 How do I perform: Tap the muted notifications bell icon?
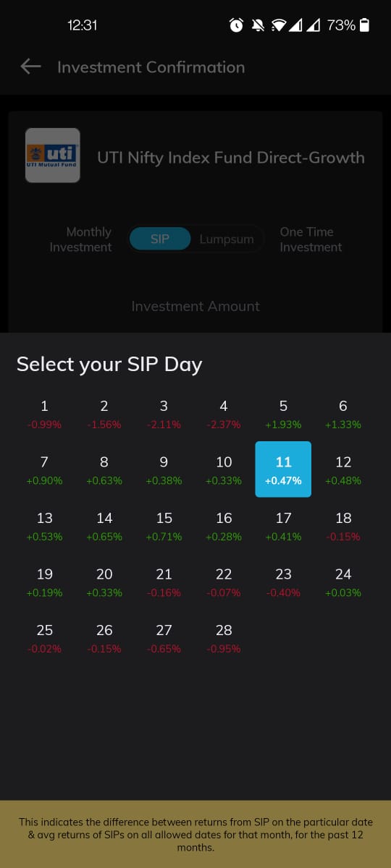click(x=256, y=25)
